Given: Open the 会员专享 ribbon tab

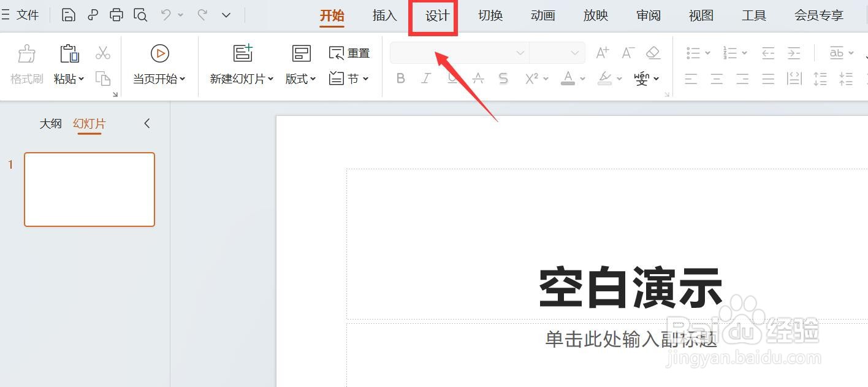Looking at the screenshot, I should [819, 16].
